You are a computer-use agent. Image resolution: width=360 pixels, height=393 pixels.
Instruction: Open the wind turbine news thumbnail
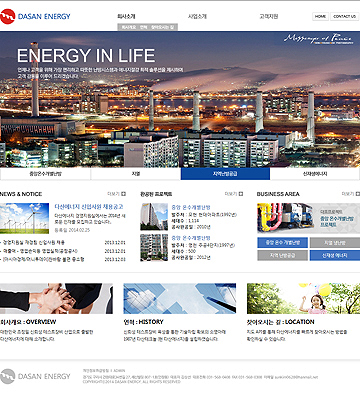coord(24,218)
